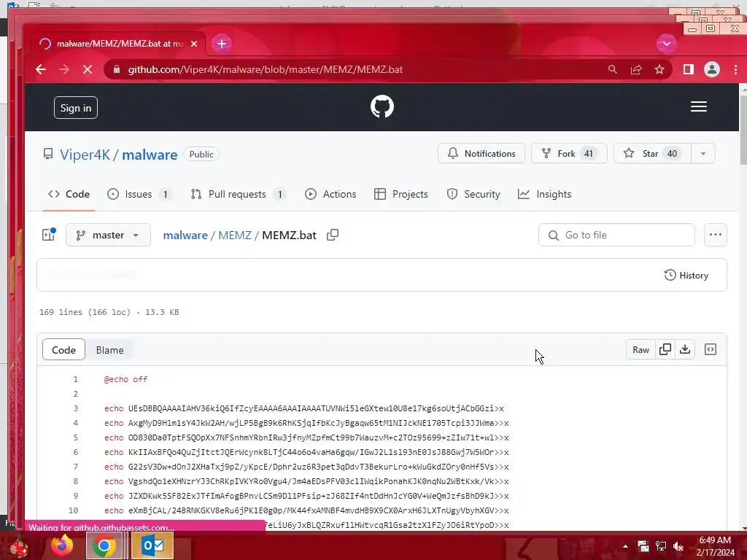Open the master branch dropdown
This screenshot has height=560, width=747.
point(108,236)
